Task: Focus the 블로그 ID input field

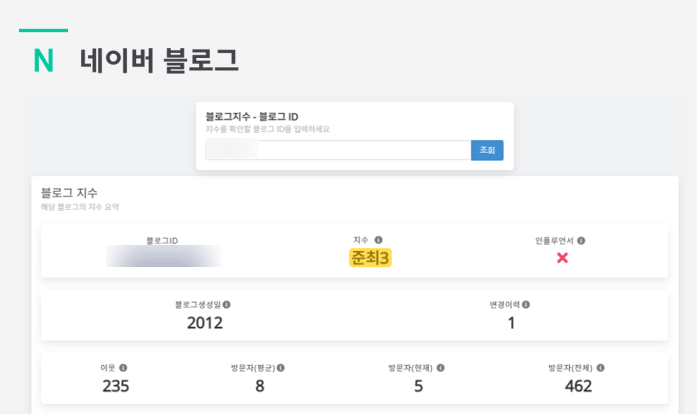Action: click(x=337, y=150)
